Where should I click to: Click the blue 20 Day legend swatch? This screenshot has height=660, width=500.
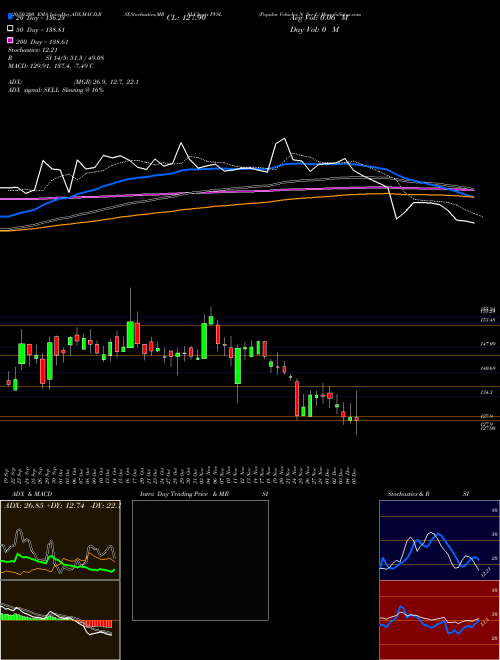coord(10,17)
